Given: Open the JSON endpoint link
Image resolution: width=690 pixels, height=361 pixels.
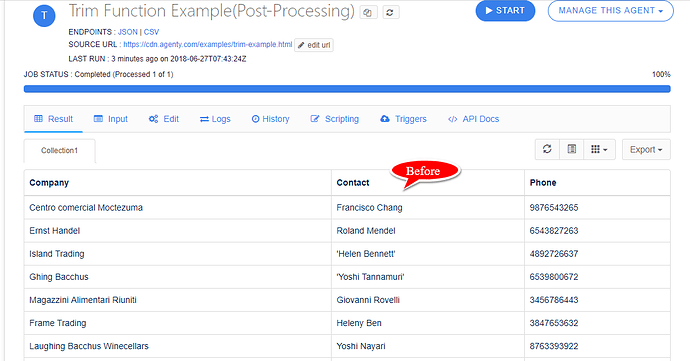Looking at the screenshot, I should click(128, 32).
